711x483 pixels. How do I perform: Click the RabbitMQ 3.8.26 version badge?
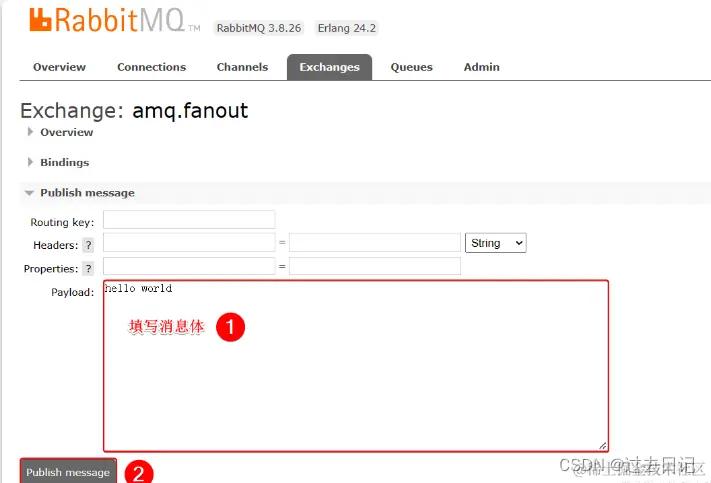259,28
